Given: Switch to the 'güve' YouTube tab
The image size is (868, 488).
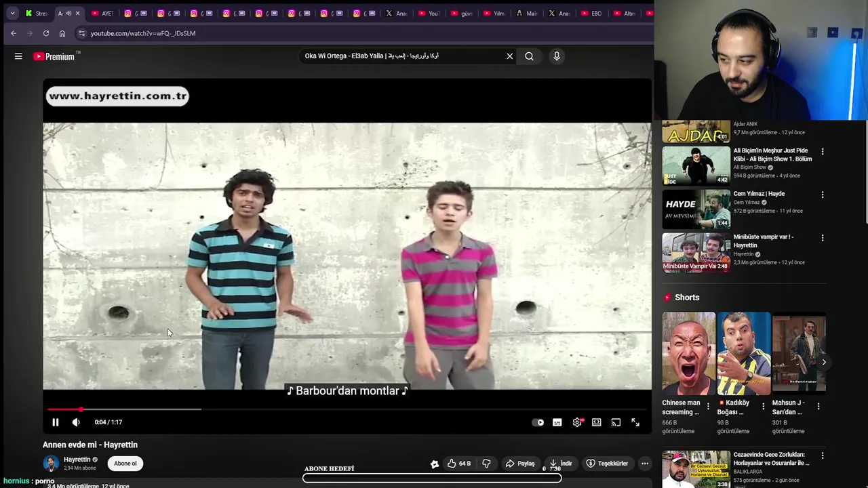Looking at the screenshot, I should (x=461, y=14).
